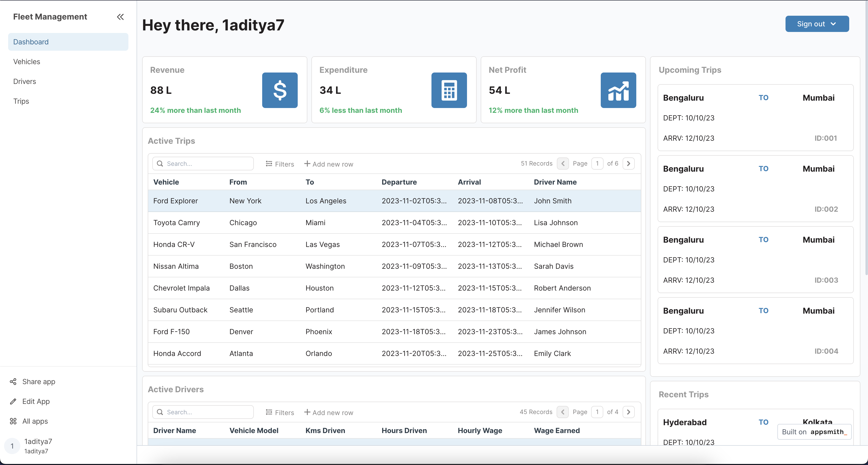Open the Drivers page
This screenshot has height=465, width=868.
(25, 81)
